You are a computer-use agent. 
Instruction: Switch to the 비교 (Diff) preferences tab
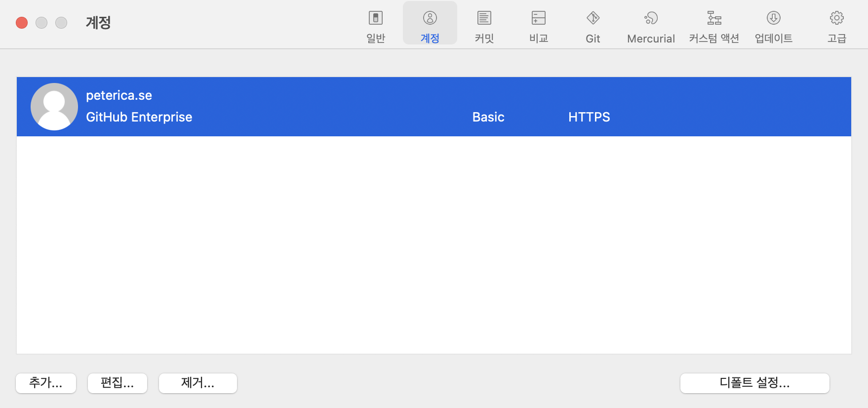539,27
